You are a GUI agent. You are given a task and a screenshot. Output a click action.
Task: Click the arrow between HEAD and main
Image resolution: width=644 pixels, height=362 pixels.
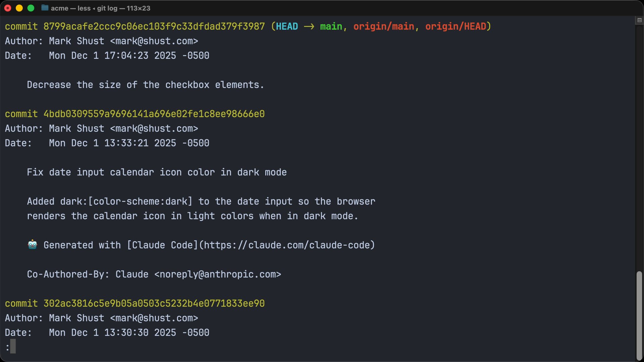point(309,26)
